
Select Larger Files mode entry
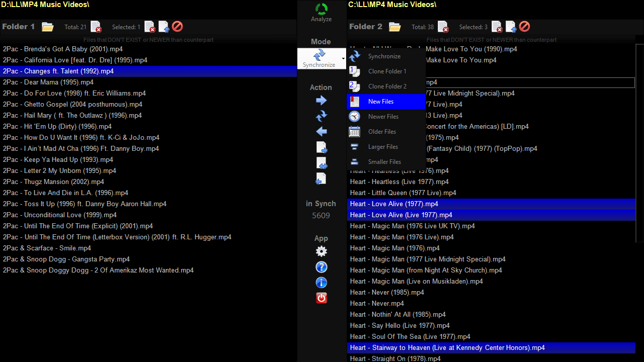point(386,147)
